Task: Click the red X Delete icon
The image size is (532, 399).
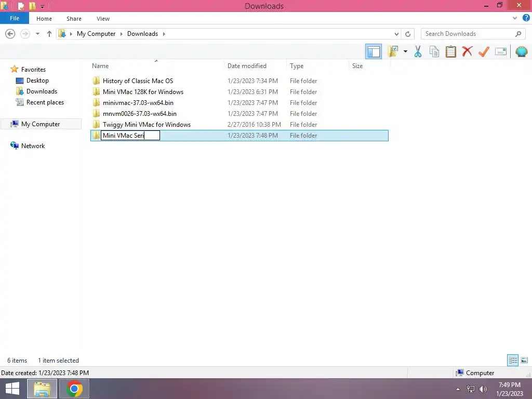Action: pyautogui.click(x=467, y=51)
